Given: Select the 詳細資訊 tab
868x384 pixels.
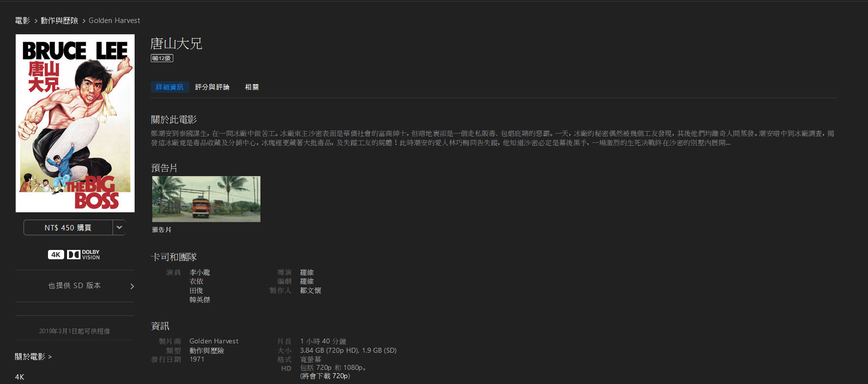Looking at the screenshot, I should click(x=170, y=87).
